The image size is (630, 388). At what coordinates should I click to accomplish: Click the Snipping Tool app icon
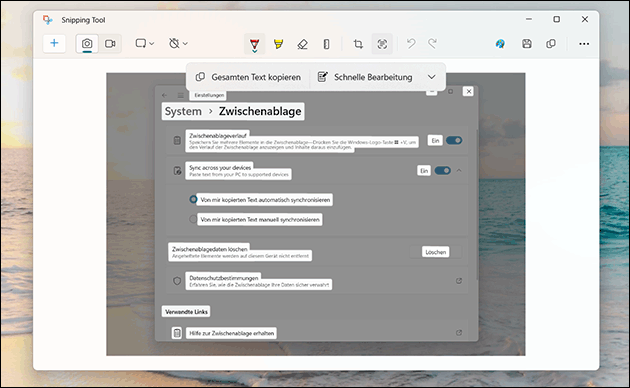coord(48,20)
